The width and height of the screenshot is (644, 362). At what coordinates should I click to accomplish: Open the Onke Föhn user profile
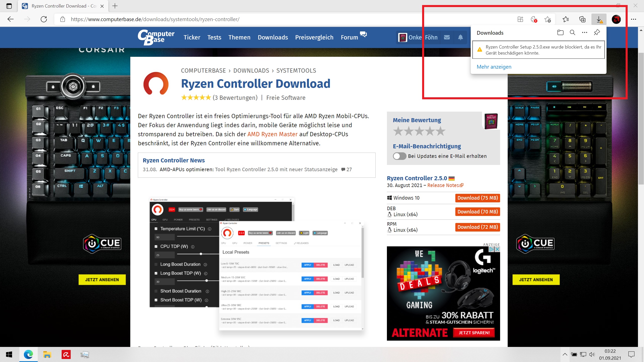(418, 37)
